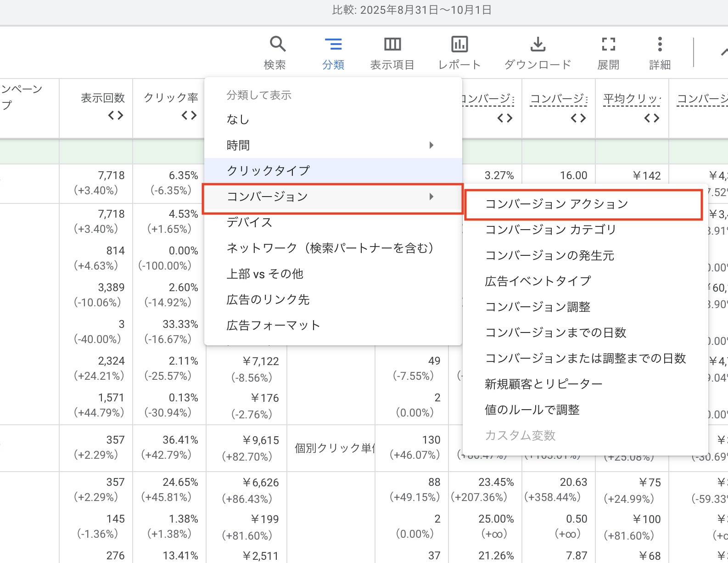Click the レポート chart icon

click(x=459, y=45)
